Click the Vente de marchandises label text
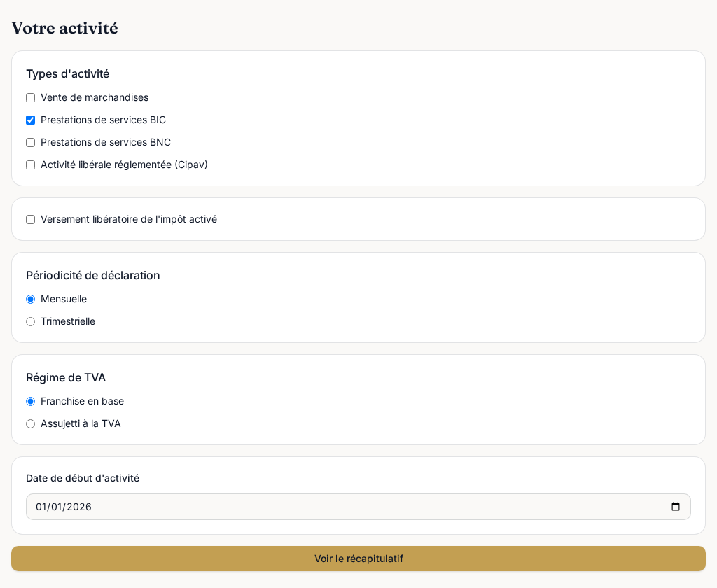The height and width of the screenshot is (588, 717). pos(95,97)
